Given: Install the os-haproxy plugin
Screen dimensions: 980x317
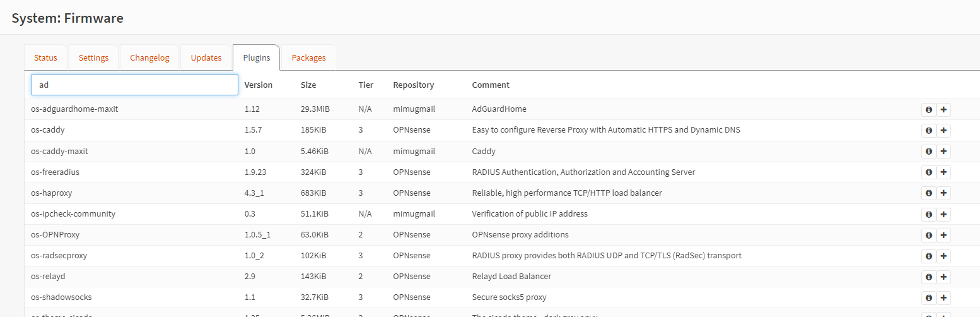Looking at the screenshot, I should [943, 193].
